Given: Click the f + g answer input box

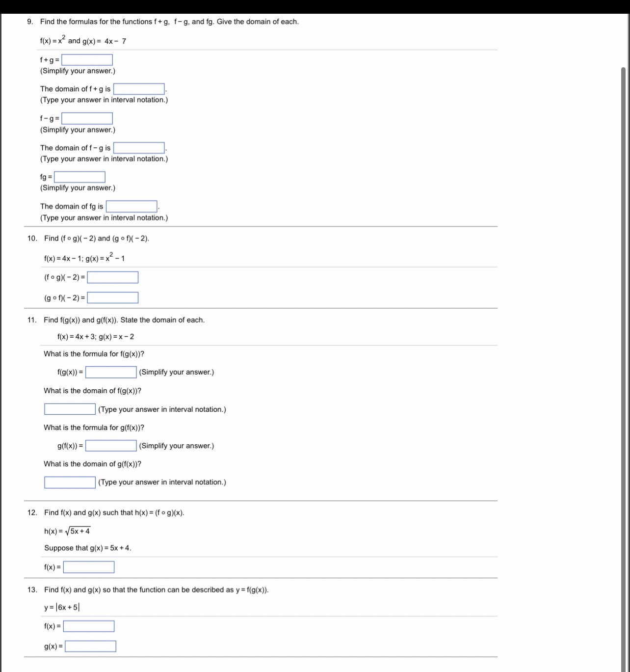Looking at the screenshot, I should pos(87,59).
